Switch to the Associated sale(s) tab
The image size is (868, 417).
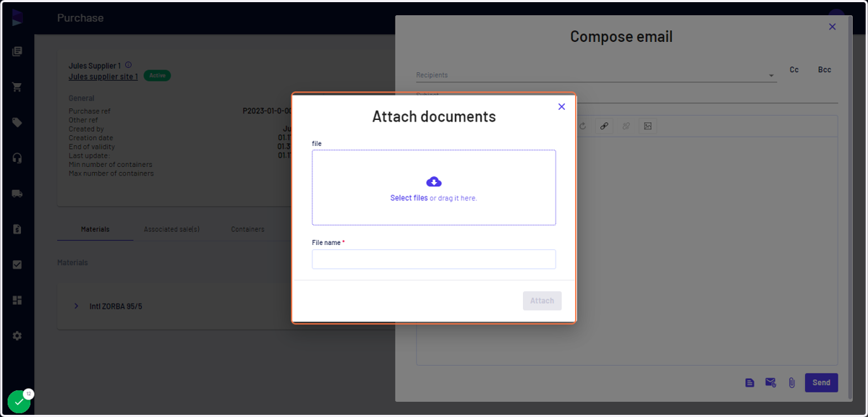point(171,229)
